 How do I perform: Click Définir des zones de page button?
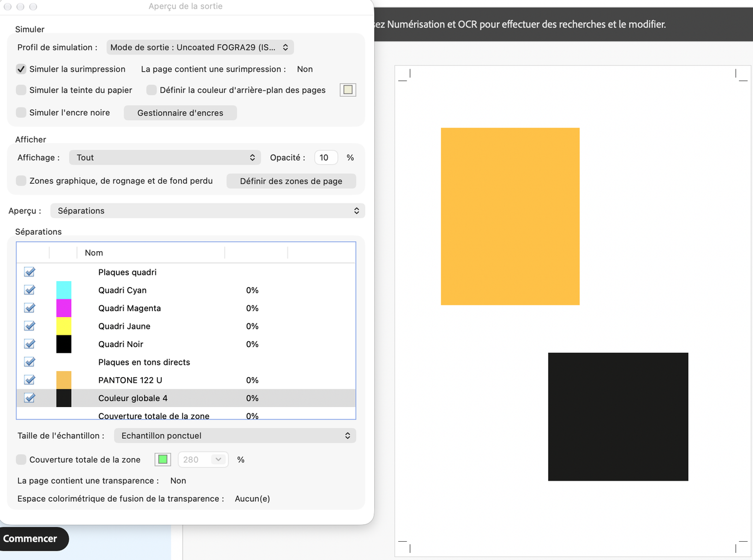(291, 181)
